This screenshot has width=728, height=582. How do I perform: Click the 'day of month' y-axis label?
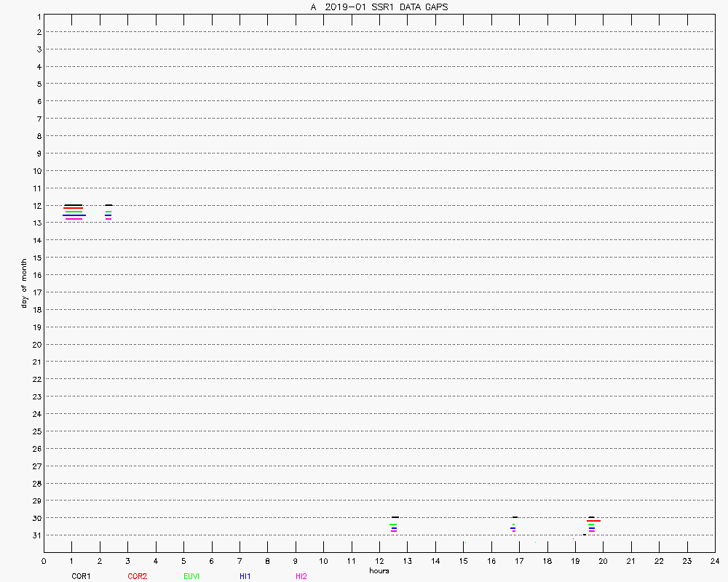pyautogui.click(x=24, y=283)
